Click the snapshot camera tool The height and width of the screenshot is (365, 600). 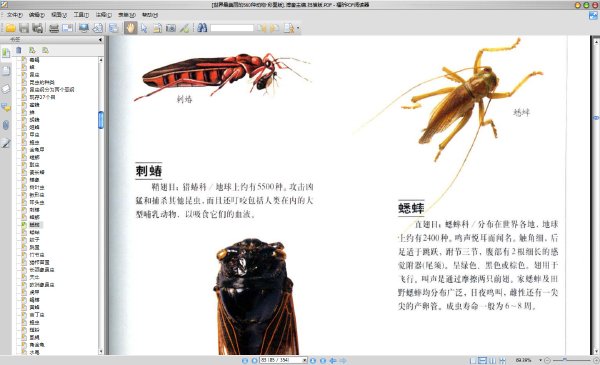click(171, 28)
